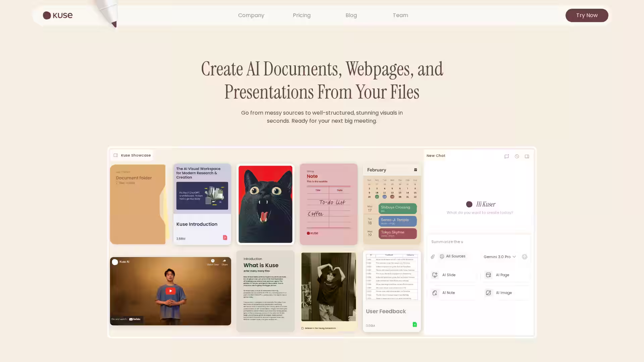Expand the Gemini 3.0 Pro model dropdown
644x362 pixels.
[499, 257]
